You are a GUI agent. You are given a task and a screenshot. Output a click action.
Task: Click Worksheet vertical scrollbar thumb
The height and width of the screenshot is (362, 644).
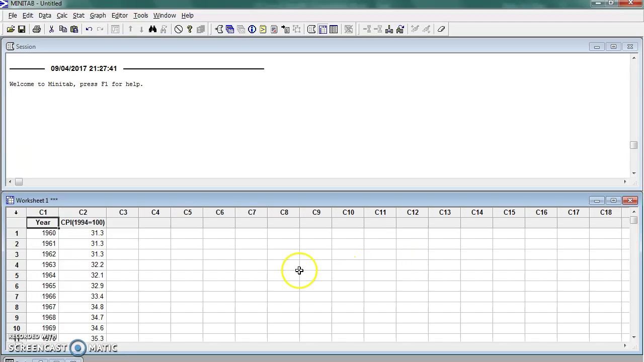[633, 220]
